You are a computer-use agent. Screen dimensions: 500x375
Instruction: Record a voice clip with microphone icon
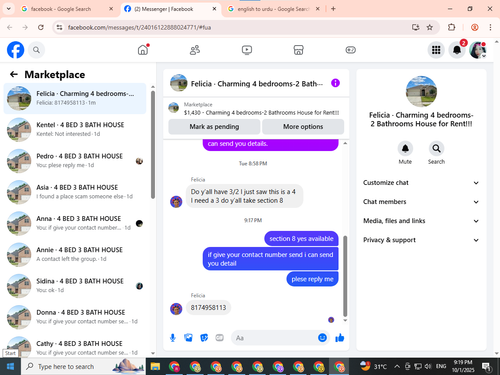(173, 338)
